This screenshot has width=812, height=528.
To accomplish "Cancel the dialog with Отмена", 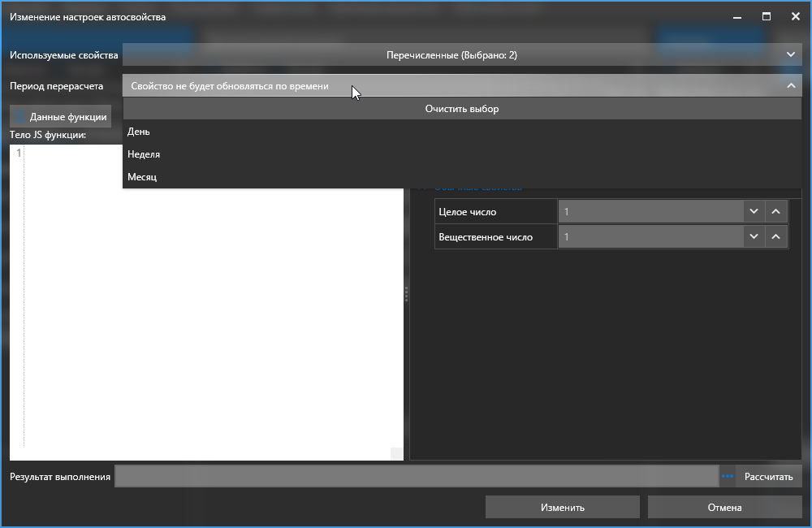I will (x=724, y=508).
